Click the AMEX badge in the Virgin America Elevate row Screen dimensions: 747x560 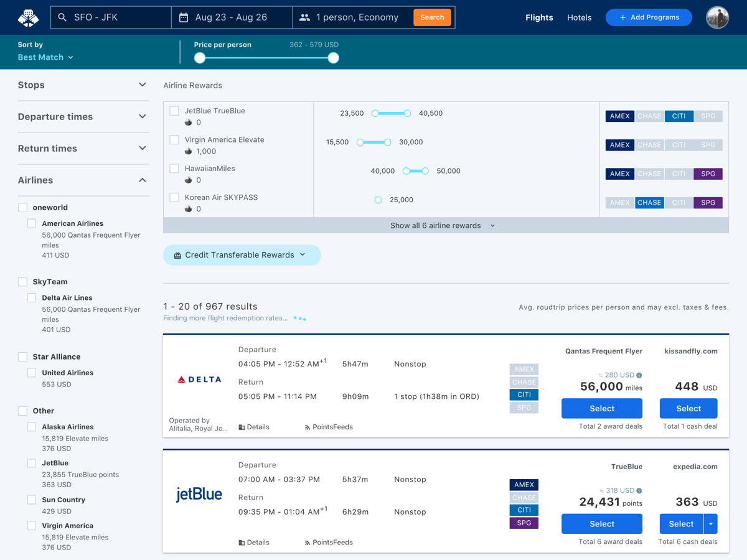point(620,145)
